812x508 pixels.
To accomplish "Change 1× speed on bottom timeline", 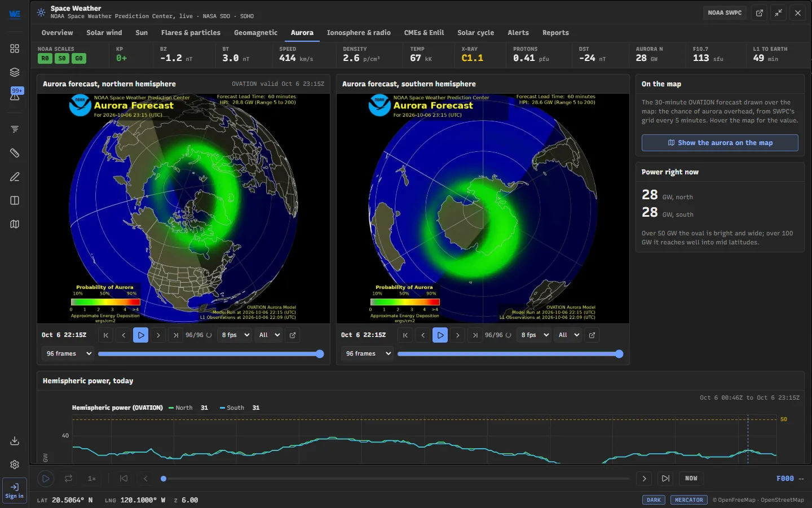I will [92, 479].
